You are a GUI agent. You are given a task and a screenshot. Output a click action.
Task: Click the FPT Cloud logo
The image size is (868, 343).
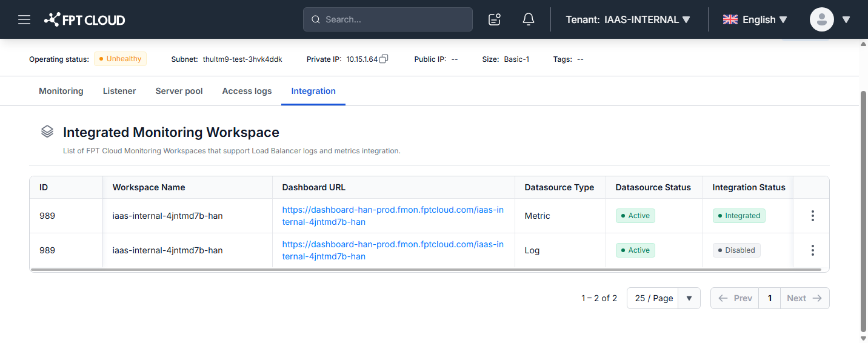pos(85,19)
